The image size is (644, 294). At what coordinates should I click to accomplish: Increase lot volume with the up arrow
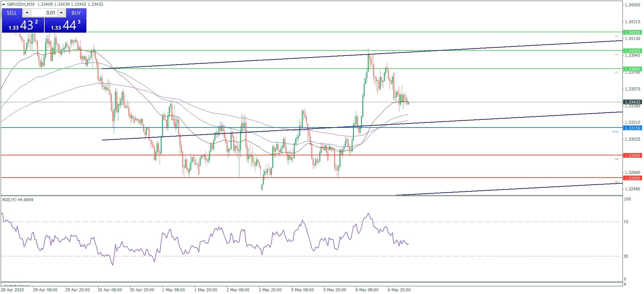61,13
